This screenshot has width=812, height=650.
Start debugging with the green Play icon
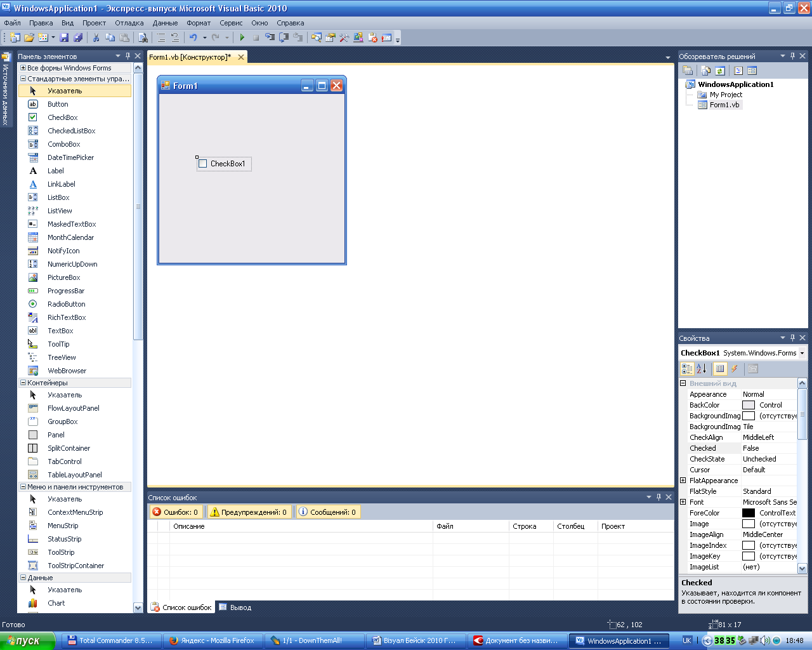[x=242, y=37]
